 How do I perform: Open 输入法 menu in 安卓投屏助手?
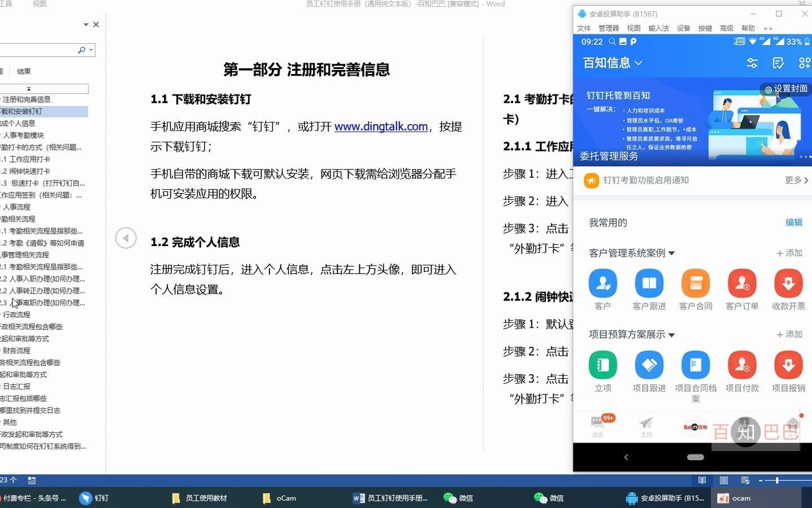(658, 28)
